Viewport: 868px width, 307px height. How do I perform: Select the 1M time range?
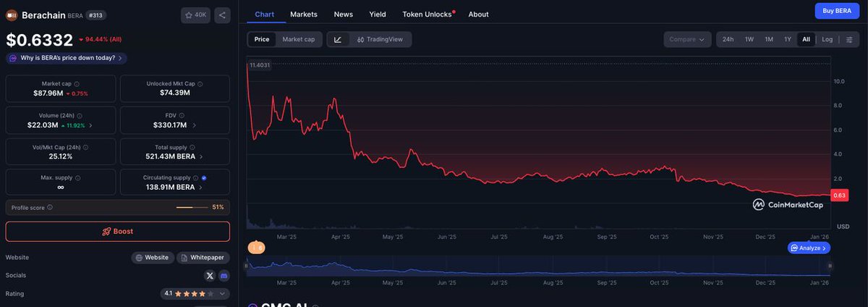(x=769, y=39)
